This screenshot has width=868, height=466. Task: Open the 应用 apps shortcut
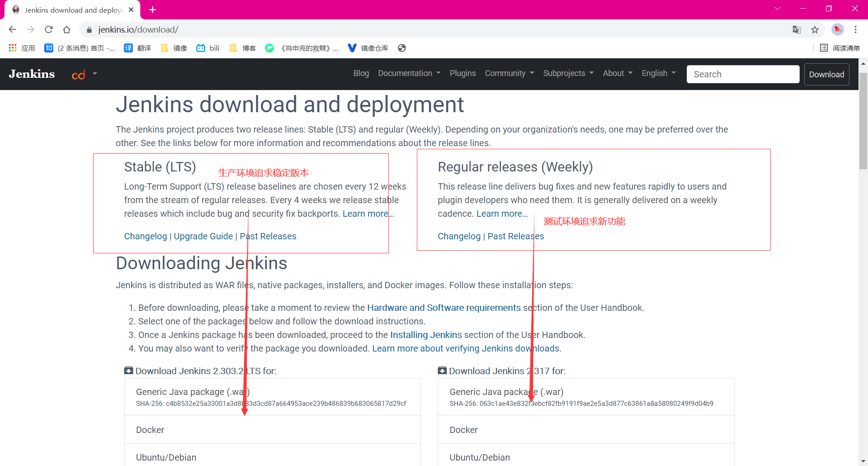click(x=22, y=48)
